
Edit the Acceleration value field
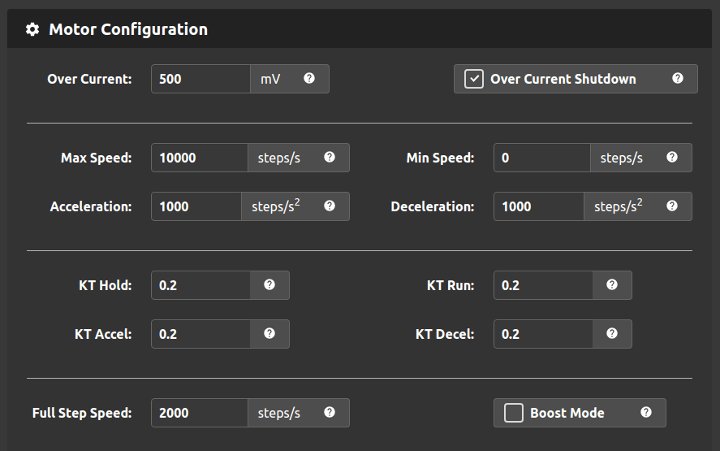(x=196, y=206)
